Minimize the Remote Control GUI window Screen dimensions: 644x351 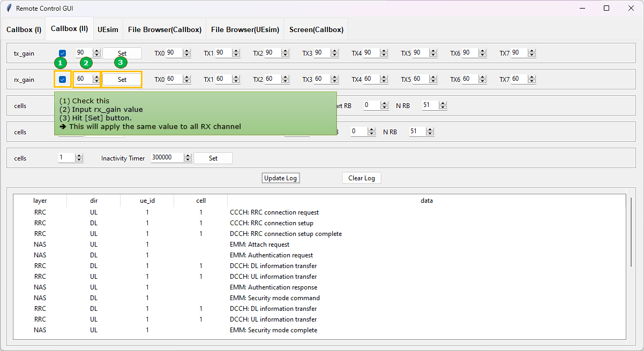coord(582,8)
